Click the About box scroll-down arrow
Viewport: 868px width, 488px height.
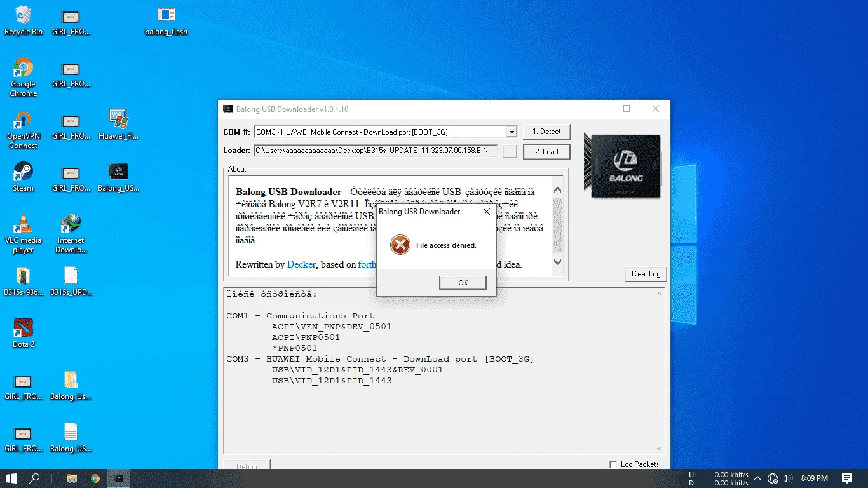pos(557,262)
